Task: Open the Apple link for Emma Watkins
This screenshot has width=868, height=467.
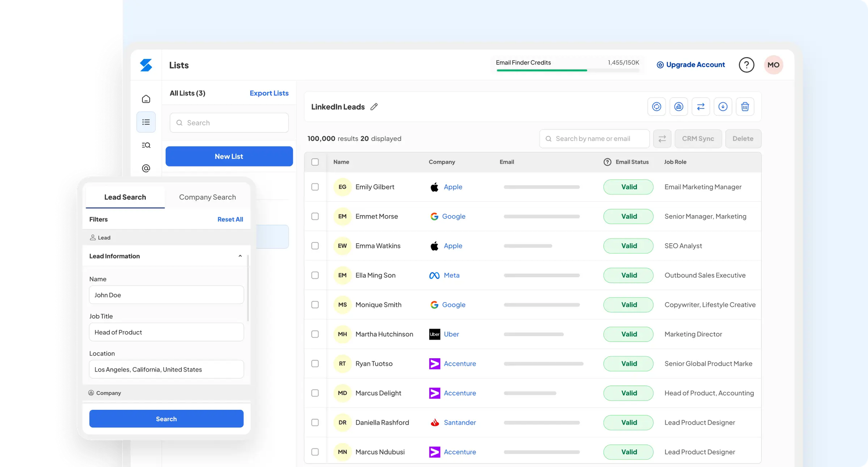Action: pos(453,246)
